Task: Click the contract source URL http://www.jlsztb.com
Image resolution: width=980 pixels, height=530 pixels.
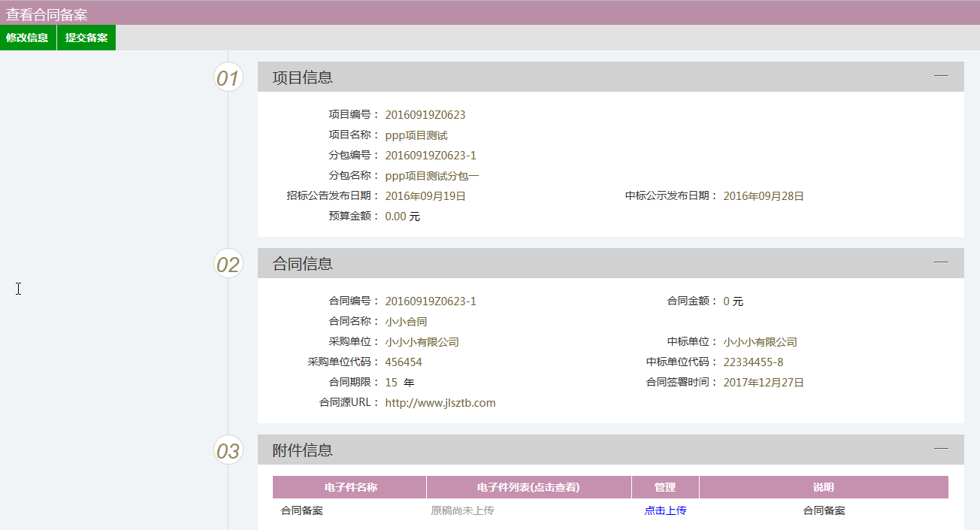Action: point(440,403)
